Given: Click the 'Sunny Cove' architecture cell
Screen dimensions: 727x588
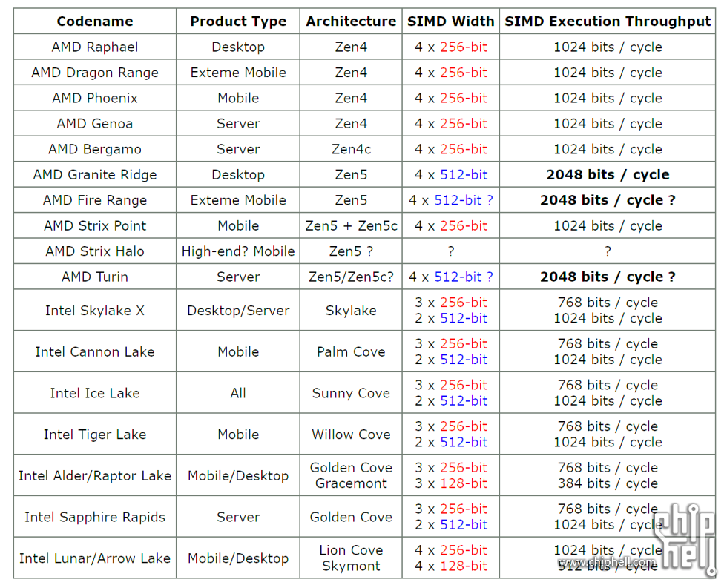Looking at the screenshot, I should point(351,392).
